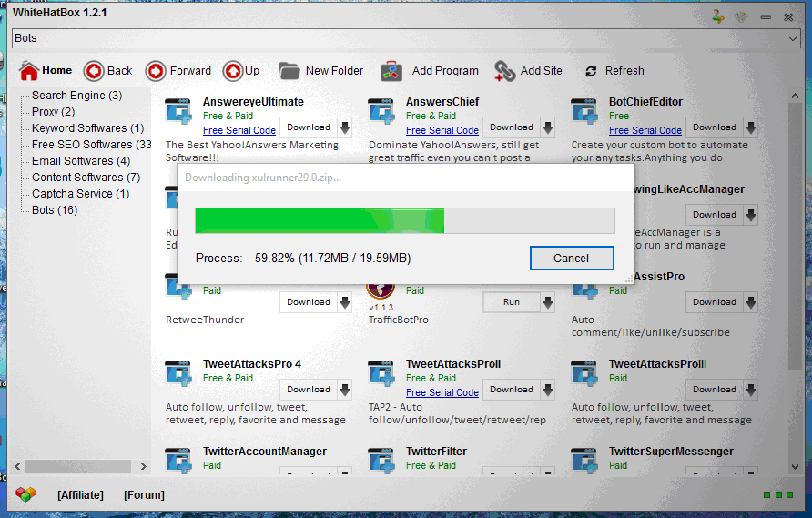
Task: Click the Home toolbar icon
Action: (x=29, y=71)
